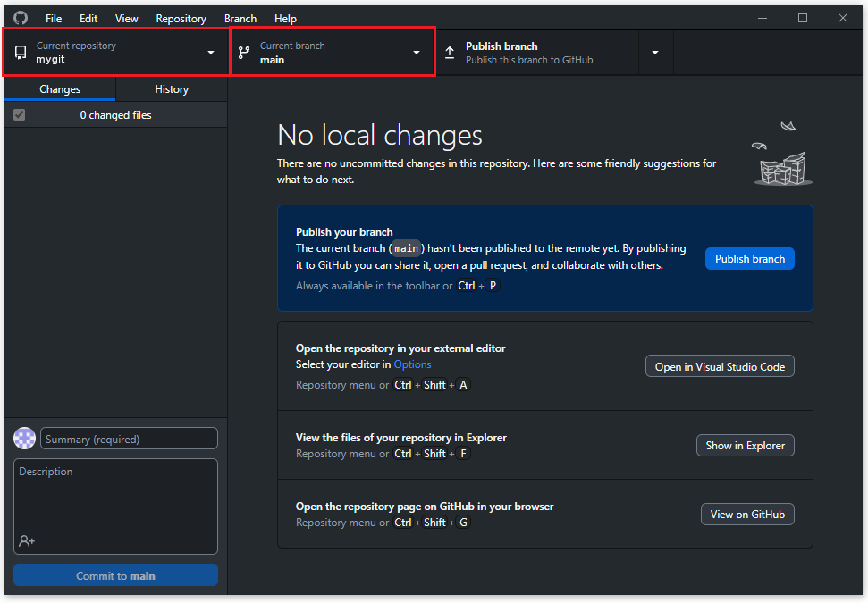Image resolution: width=868 pixels, height=603 pixels.
Task: Open the Repository menu
Action: coord(181,18)
